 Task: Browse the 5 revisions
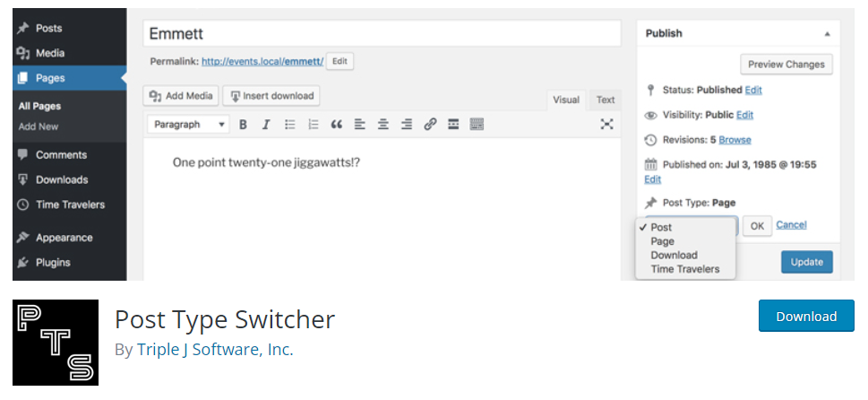(735, 140)
